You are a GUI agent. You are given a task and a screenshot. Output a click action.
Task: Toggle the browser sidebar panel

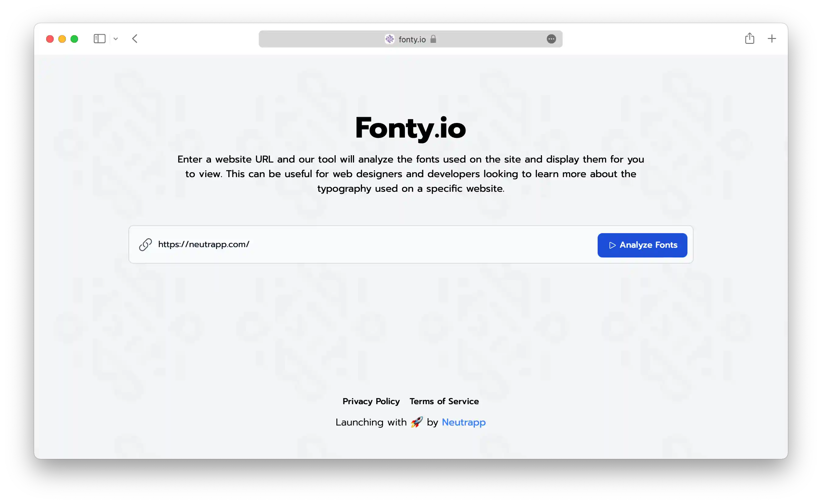coord(100,39)
